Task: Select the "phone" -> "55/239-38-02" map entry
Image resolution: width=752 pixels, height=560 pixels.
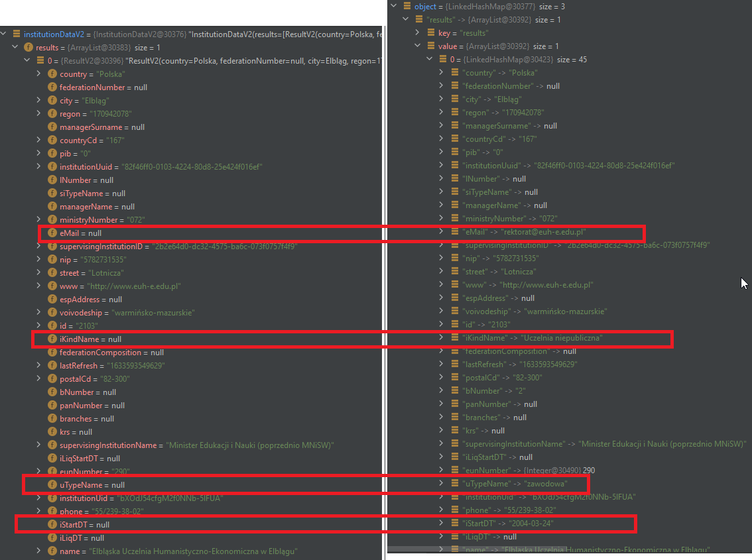Action: coord(570,510)
